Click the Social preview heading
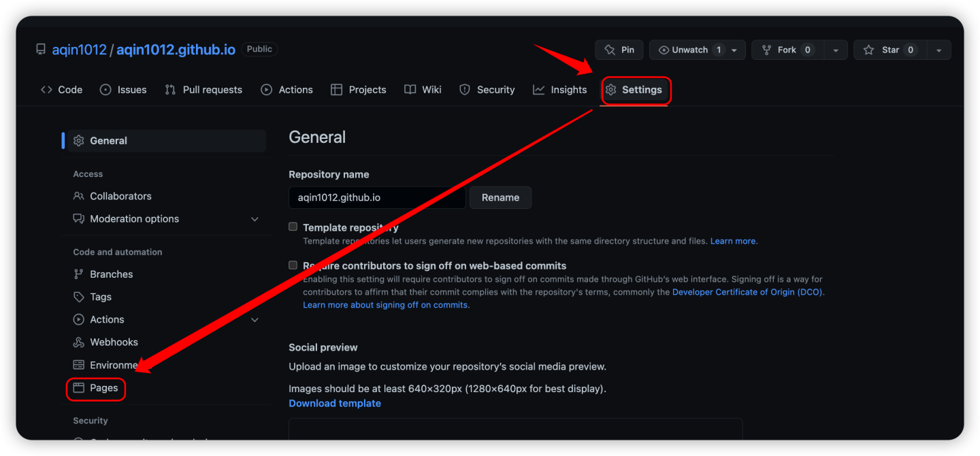 click(x=323, y=347)
